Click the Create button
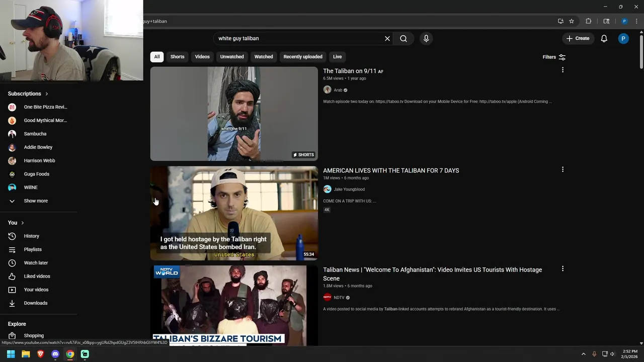Viewport: 644px width, 362px height. click(x=578, y=38)
